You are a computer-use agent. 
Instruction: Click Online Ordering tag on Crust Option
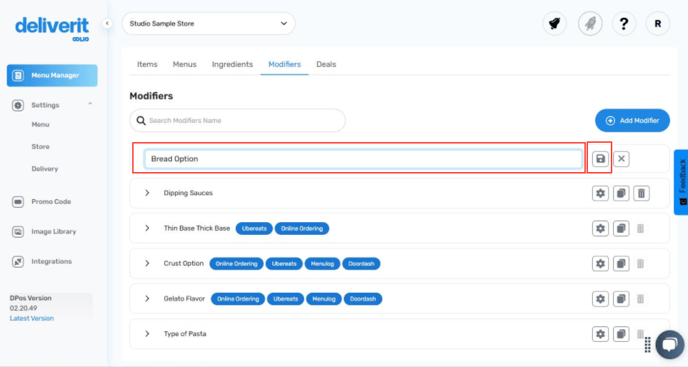coord(236,263)
